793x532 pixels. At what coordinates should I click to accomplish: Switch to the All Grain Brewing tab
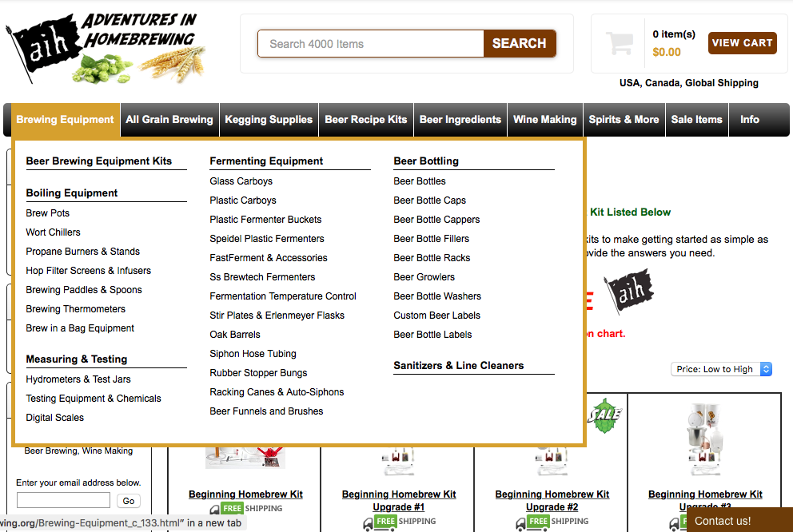169,119
